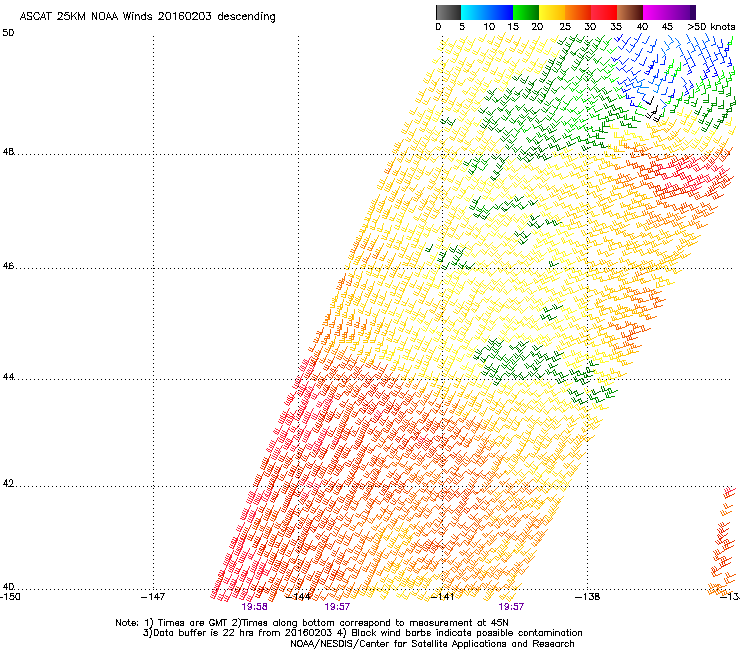Viewport: 740px width, 650px height.
Task: Click the NOAA/NESDIS credit line
Action: click(x=432, y=644)
